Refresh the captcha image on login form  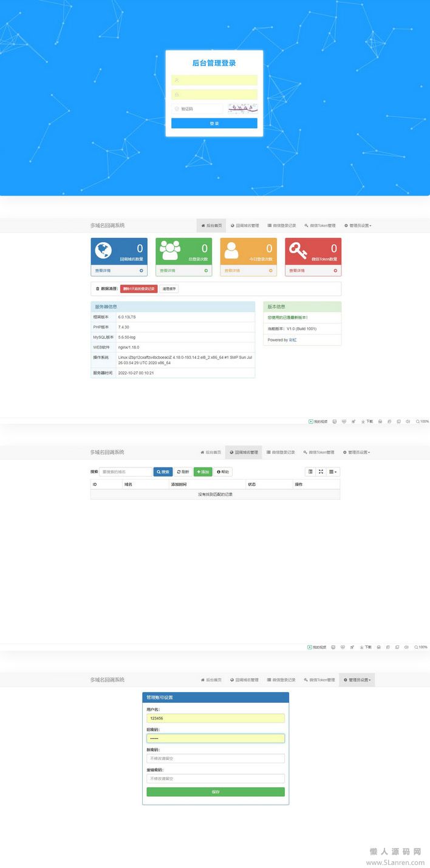(242, 109)
